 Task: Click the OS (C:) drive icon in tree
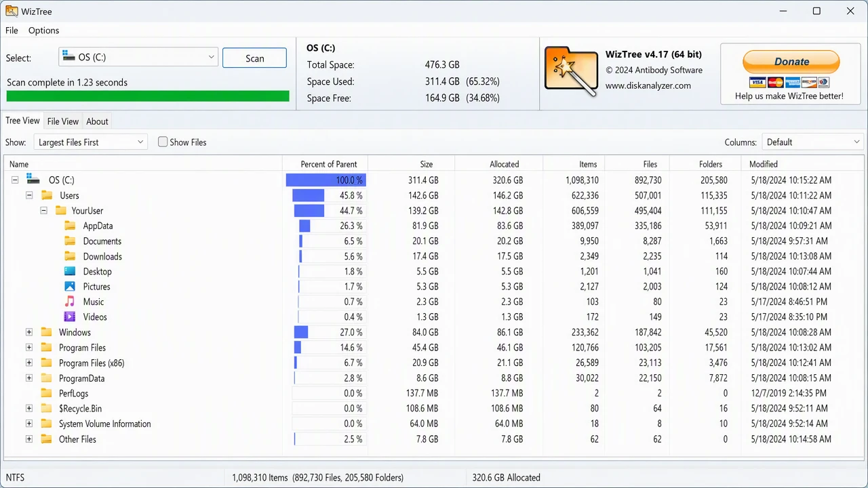click(33, 180)
